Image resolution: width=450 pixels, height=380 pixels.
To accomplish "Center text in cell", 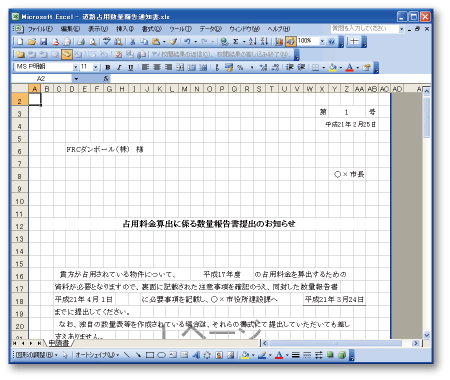I will tap(157, 68).
